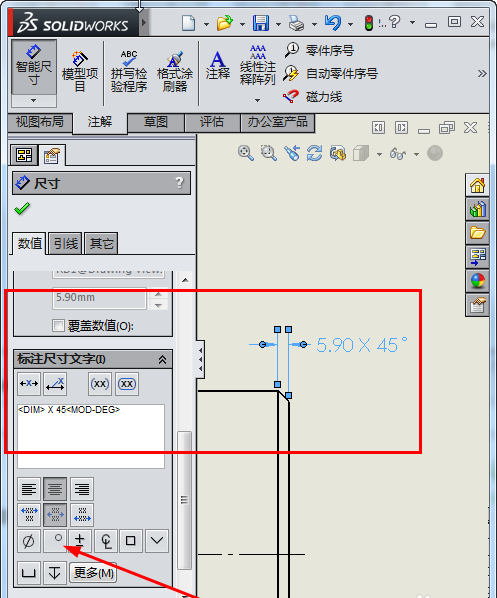Open the Model Items tool
Image resolution: width=497 pixels, height=598 pixels.
[80, 71]
